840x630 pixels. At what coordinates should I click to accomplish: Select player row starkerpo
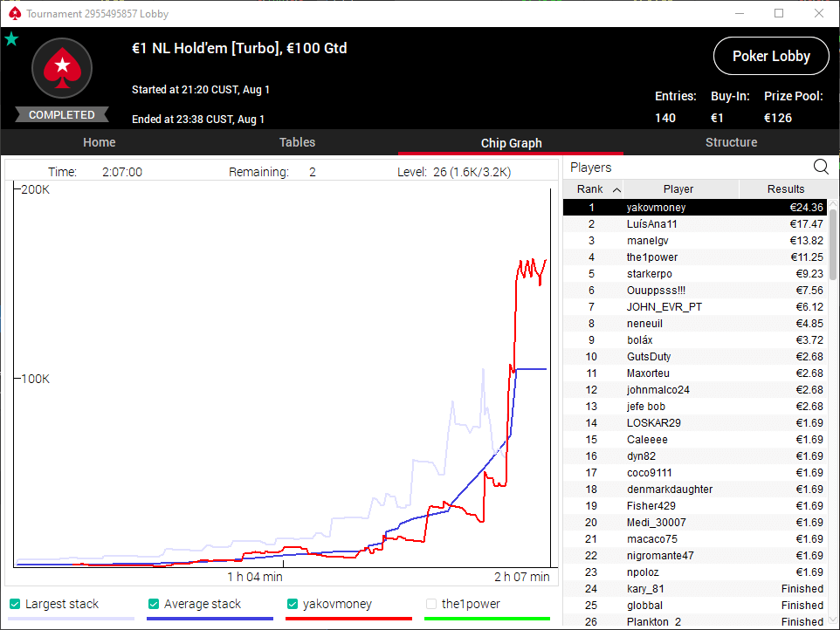pos(695,273)
